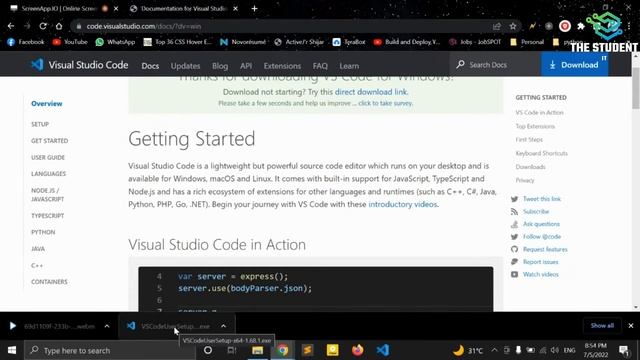
Task: Expand the NODE.JS / JAVASCRIPT section
Action: 47,195
